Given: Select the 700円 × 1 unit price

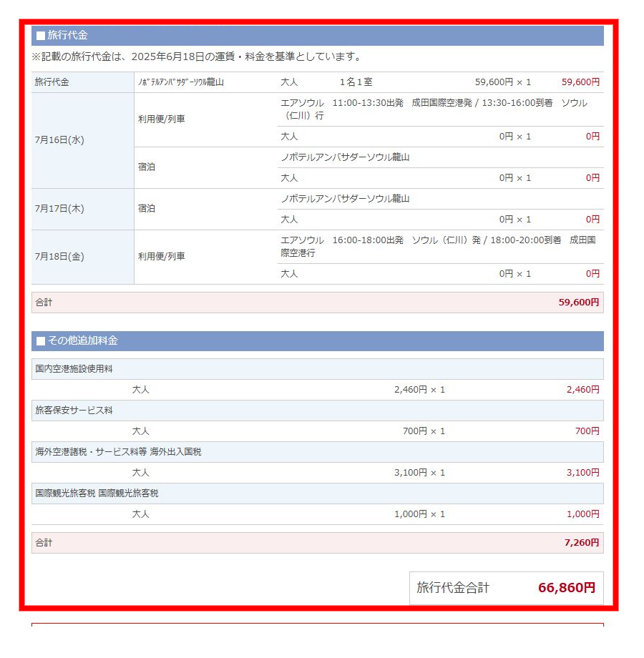Looking at the screenshot, I should (x=424, y=431).
